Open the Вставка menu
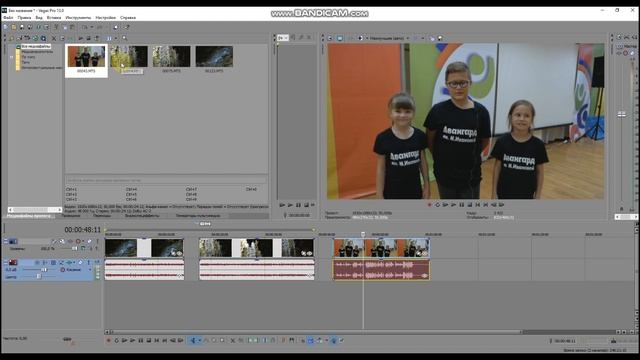 tap(54, 18)
